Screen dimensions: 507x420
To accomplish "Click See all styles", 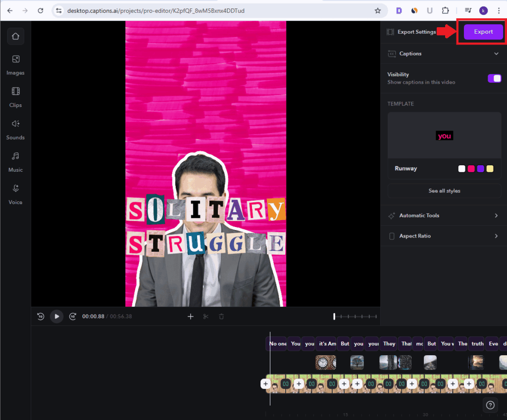I will tap(444, 191).
